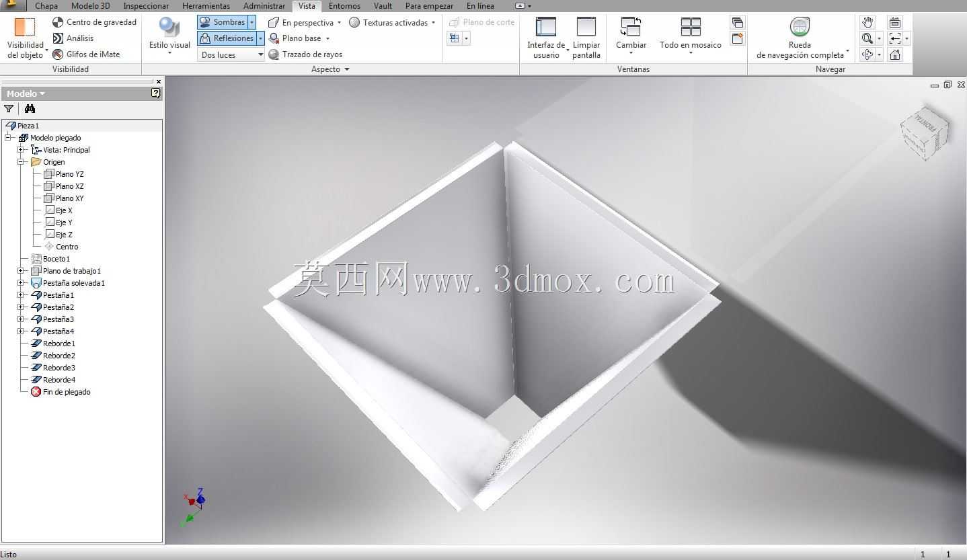
Task: Select Eje Z in the browser
Action: click(x=59, y=235)
